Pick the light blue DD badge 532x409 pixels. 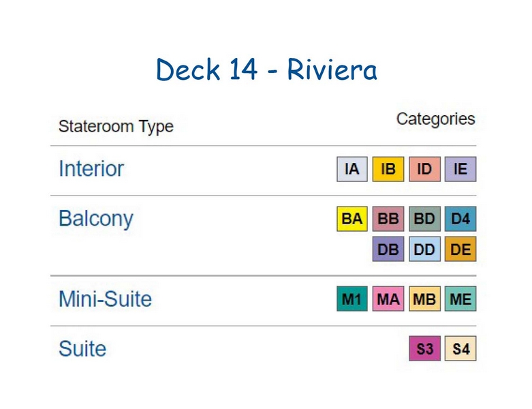point(424,249)
